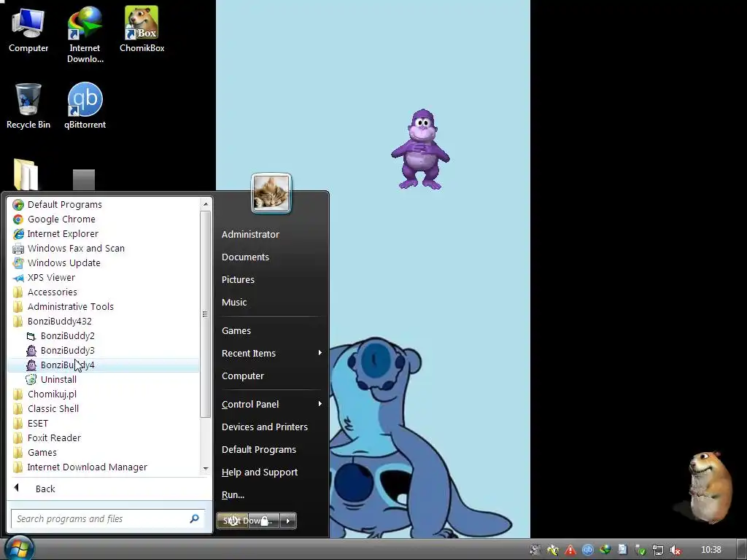
Task: Click the Internet Download Manager tray icon
Action: tap(605, 550)
